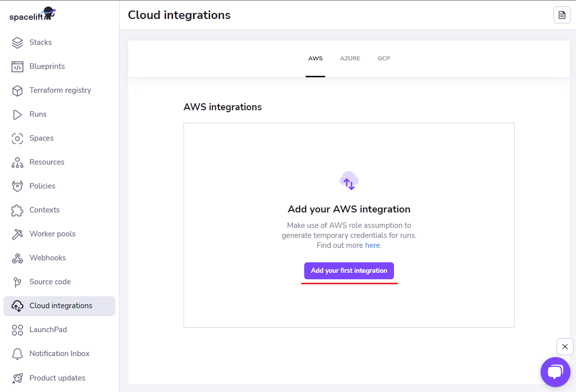Navigate to Policies label
The height and width of the screenshot is (392, 576).
42,186
